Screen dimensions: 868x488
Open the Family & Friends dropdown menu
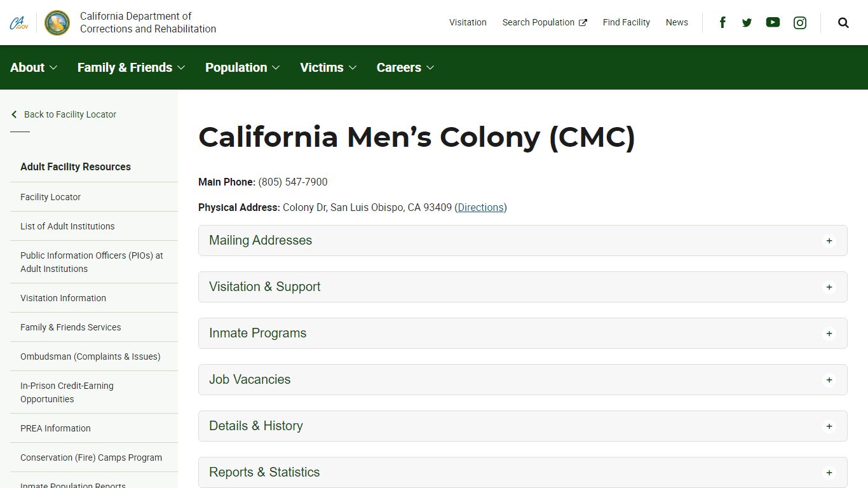pyautogui.click(x=131, y=67)
